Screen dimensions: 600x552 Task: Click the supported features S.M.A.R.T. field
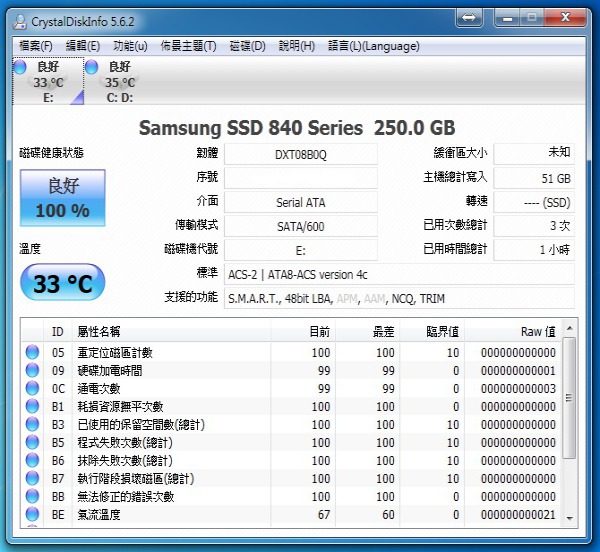[x=399, y=298]
